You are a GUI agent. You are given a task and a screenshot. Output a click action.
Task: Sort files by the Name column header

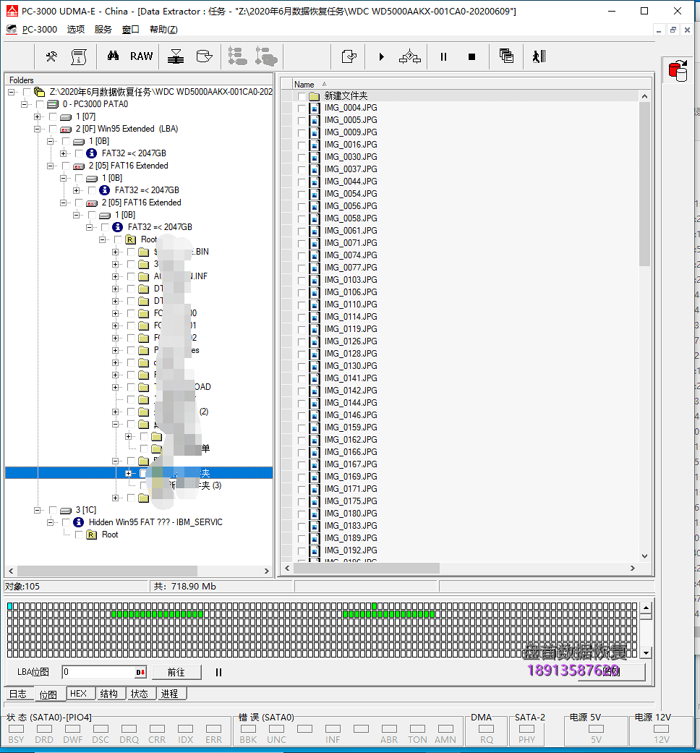(x=304, y=84)
